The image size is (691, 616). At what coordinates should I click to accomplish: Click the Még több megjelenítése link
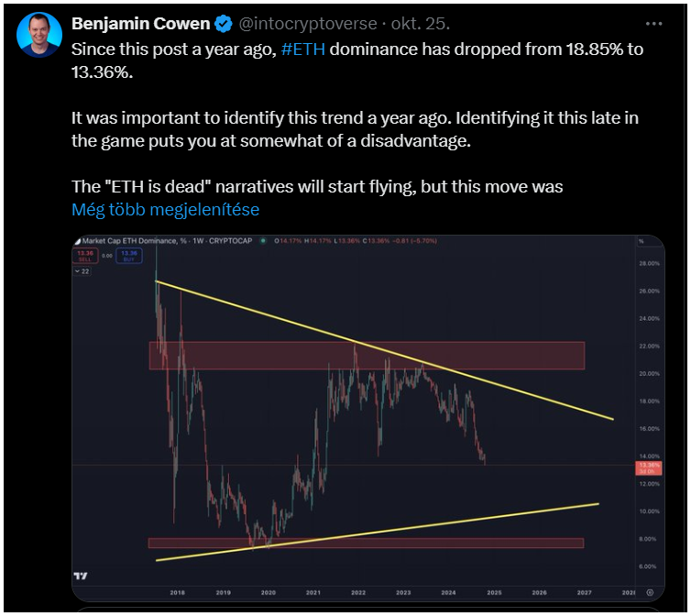coord(165,209)
